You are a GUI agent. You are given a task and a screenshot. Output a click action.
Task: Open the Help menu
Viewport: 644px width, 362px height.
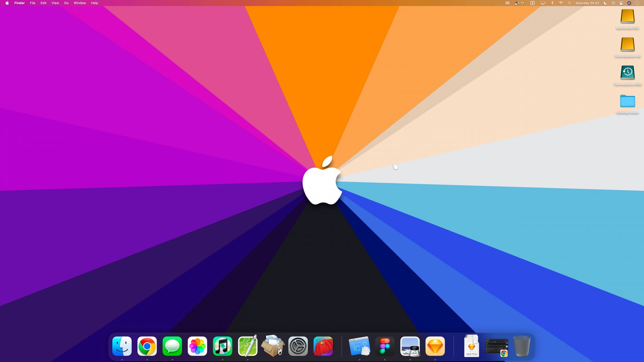(x=94, y=3)
